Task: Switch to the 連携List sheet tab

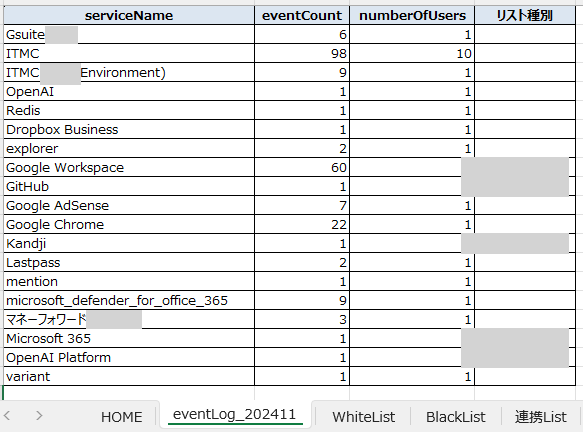Action: tap(541, 417)
